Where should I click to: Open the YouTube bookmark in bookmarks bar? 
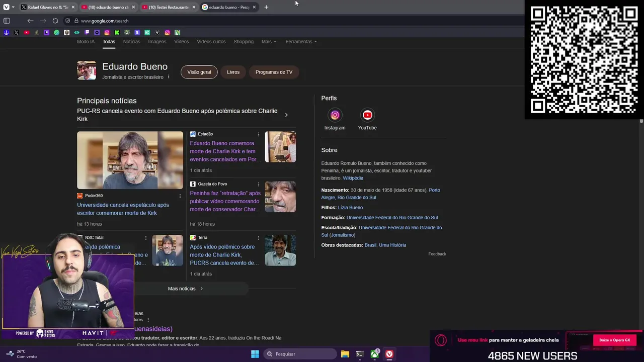[26, 33]
